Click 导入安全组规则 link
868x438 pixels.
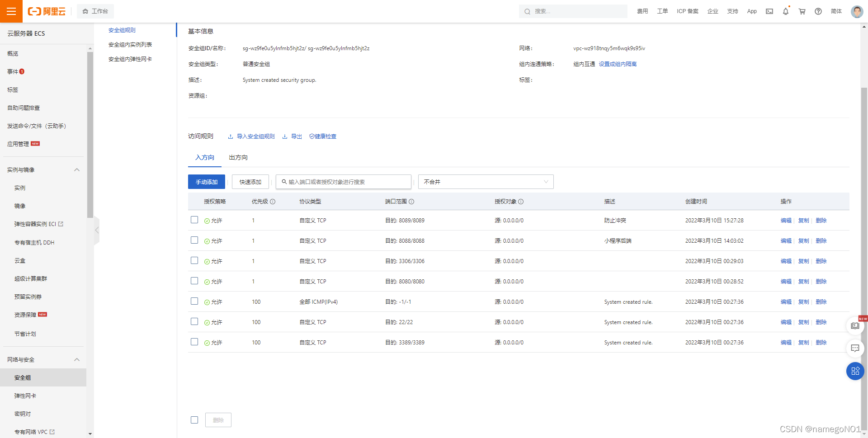(251, 137)
